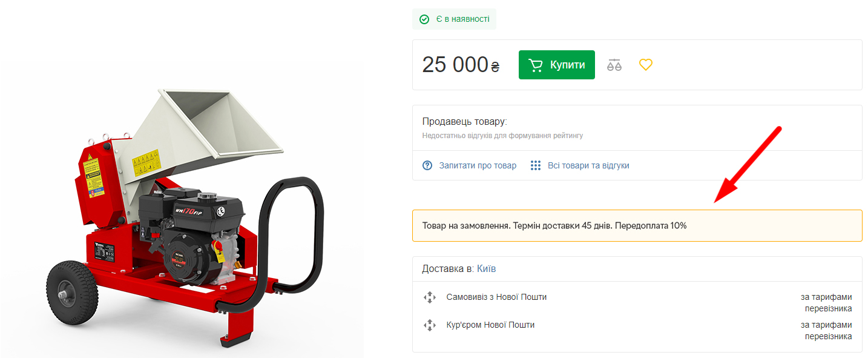Viewport: 868px width, 358px height.
Task: Select Самовивіз з Нової Пошти delivery option
Action: pos(496,297)
